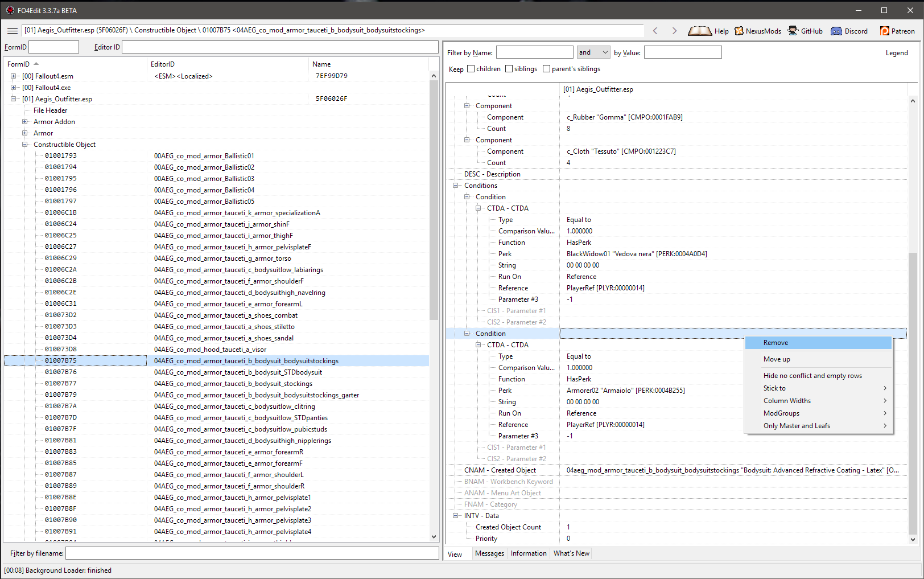
Task: Expand the Armor Addon group
Action: [x=24, y=122]
